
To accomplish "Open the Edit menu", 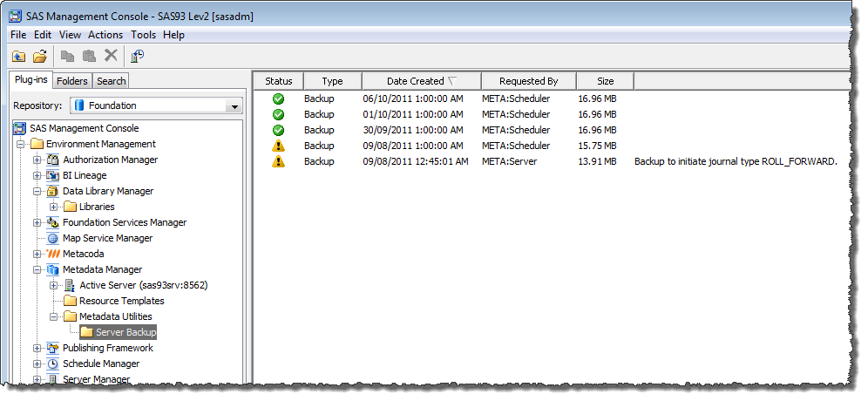I will (x=43, y=35).
